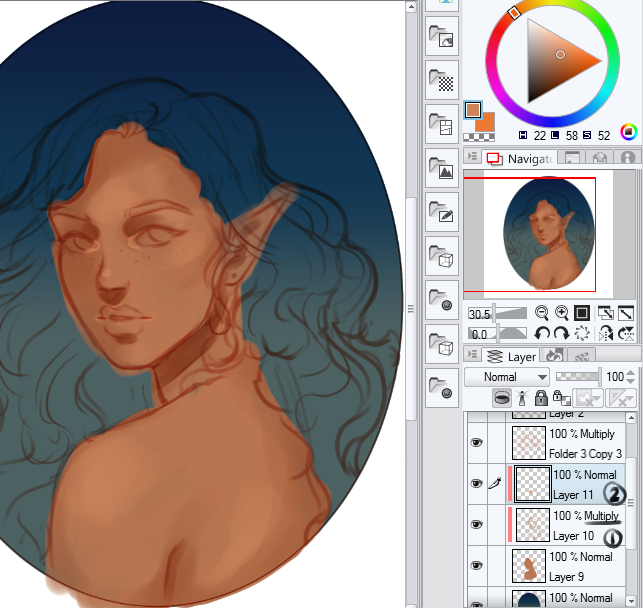The height and width of the screenshot is (608, 643).
Task: Open the image material folder with mountain icon
Action: click(441, 168)
